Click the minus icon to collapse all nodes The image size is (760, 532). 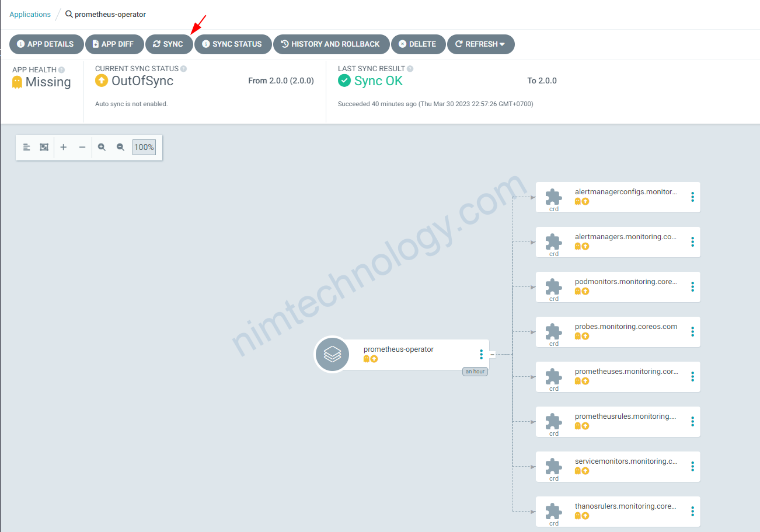82,148
